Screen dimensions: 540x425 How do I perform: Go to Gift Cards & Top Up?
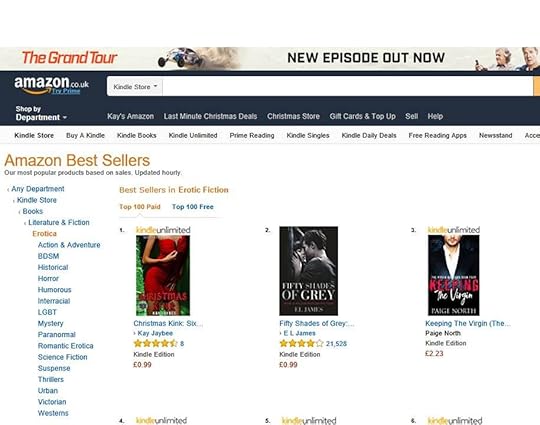[362, 116]
